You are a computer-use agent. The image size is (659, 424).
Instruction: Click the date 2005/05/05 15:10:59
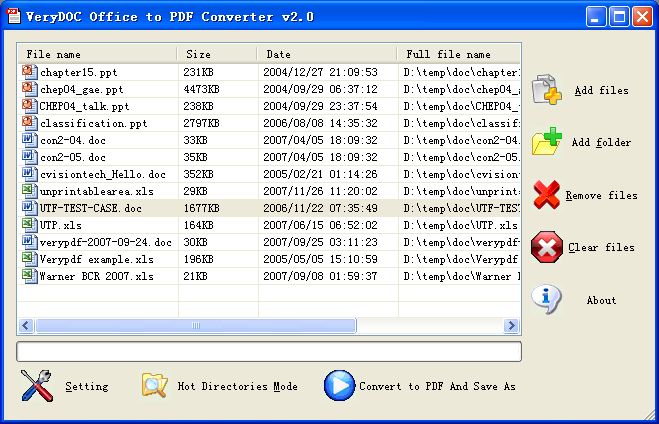pyautogui.click(x=320, y=260)
